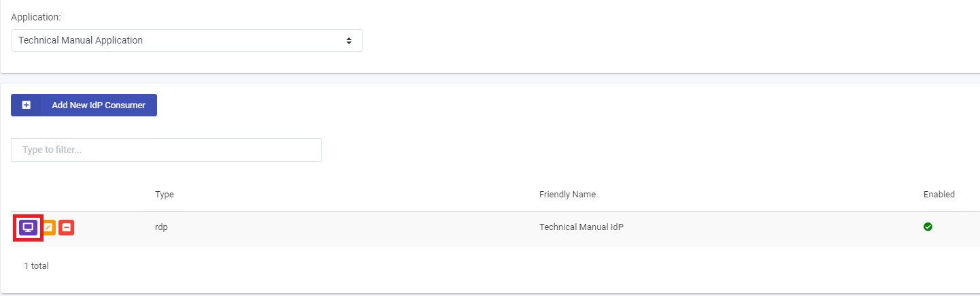980x296 pixels.
Task: Click the '1 total' row count text
Action: (x=36, y=266)
